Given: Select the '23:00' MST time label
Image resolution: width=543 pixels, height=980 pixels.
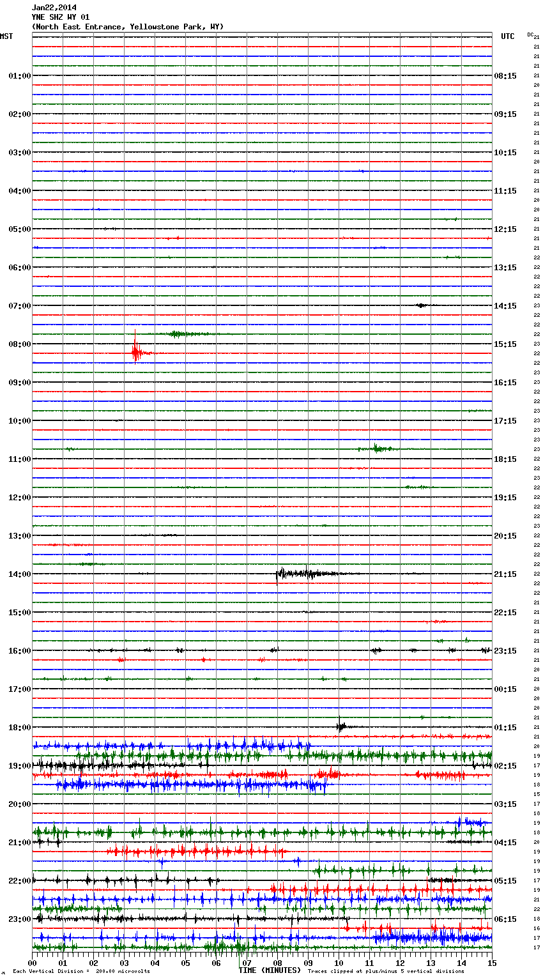Looking at the screenshot, I should (x=20, y=919).
